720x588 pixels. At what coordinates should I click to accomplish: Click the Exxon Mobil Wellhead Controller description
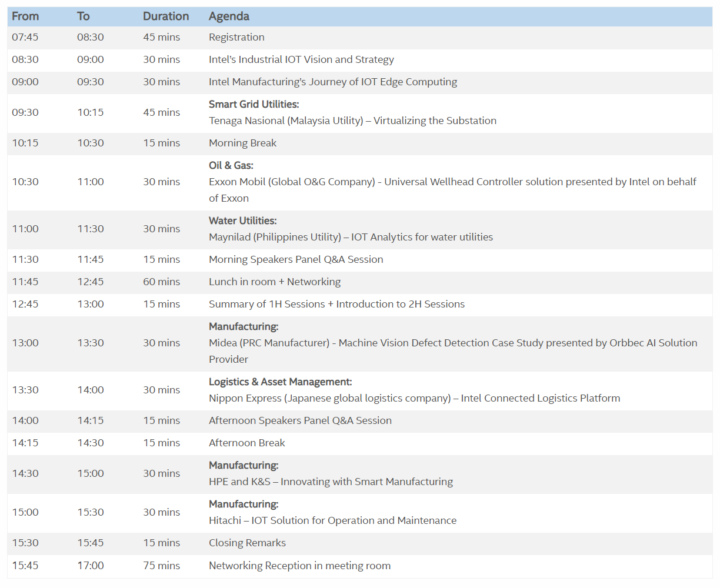click(x=452, y=190)
